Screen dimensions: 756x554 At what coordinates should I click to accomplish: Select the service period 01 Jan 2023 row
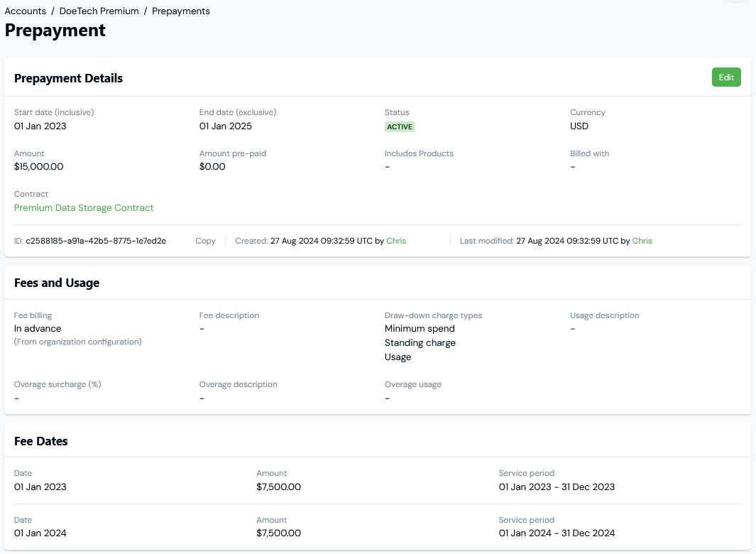(x=557, y=487)
